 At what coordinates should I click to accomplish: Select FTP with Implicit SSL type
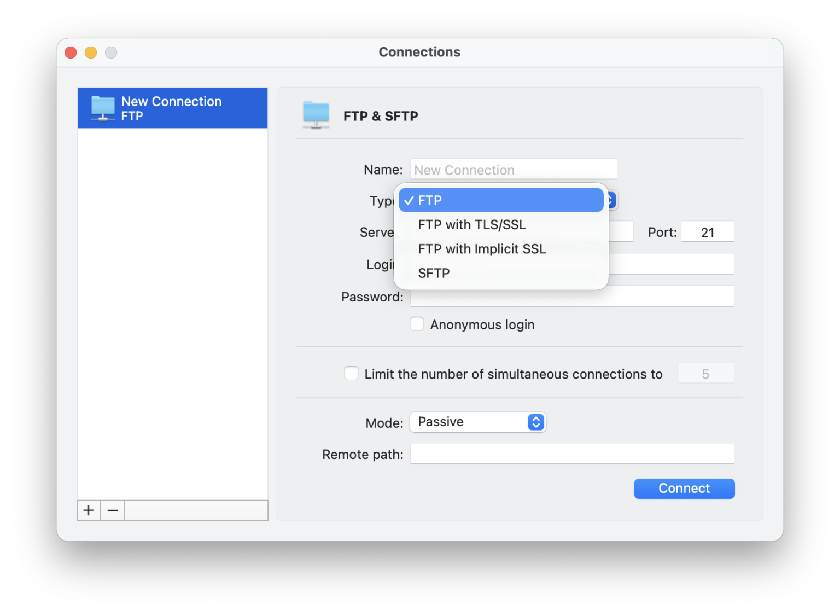pyautogui.click(x=501, y=249)
